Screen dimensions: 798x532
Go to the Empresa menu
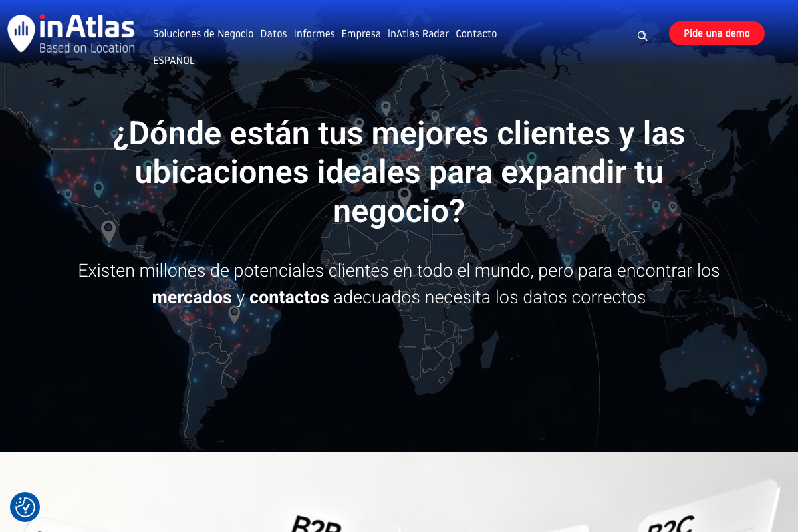361,34
